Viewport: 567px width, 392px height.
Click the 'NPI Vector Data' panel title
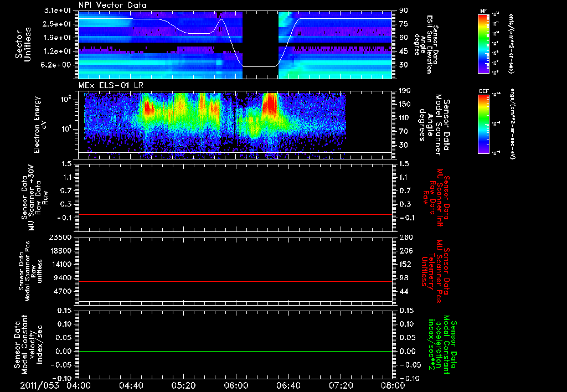(x=112, y=5)
